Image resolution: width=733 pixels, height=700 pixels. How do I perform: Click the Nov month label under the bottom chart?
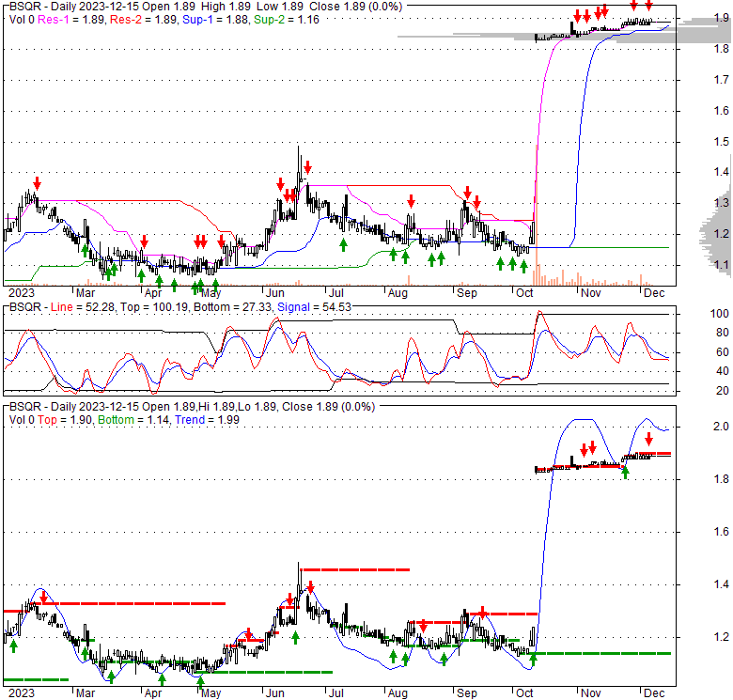[590, 693]
